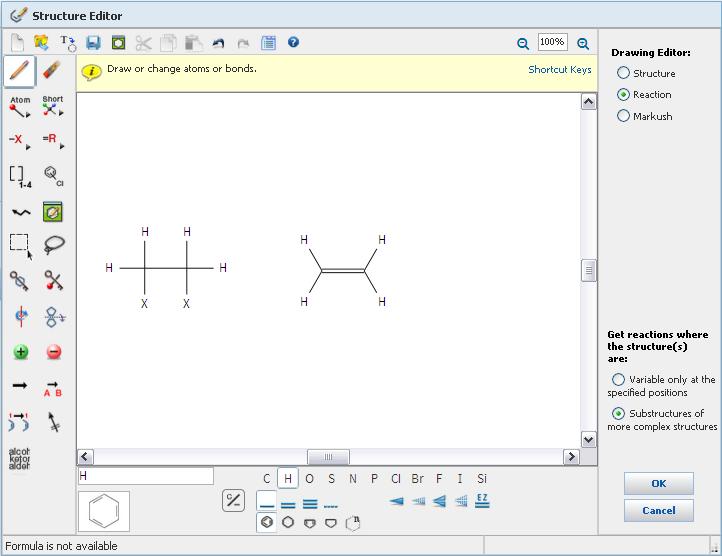722x556 pixels.
Task: Select the Eraser tool
Action: [52, 71]
